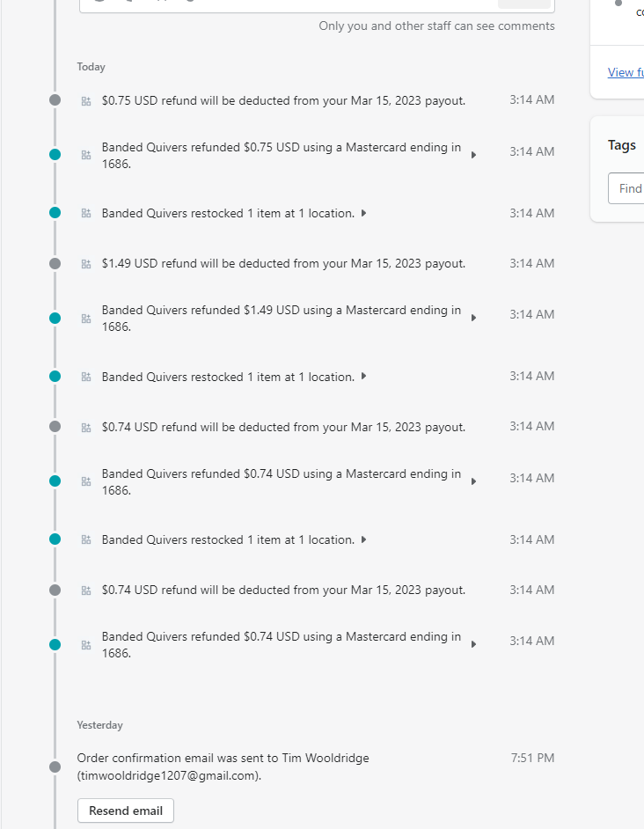Expand the $1.49 USD refund details

tap(473, 318)
